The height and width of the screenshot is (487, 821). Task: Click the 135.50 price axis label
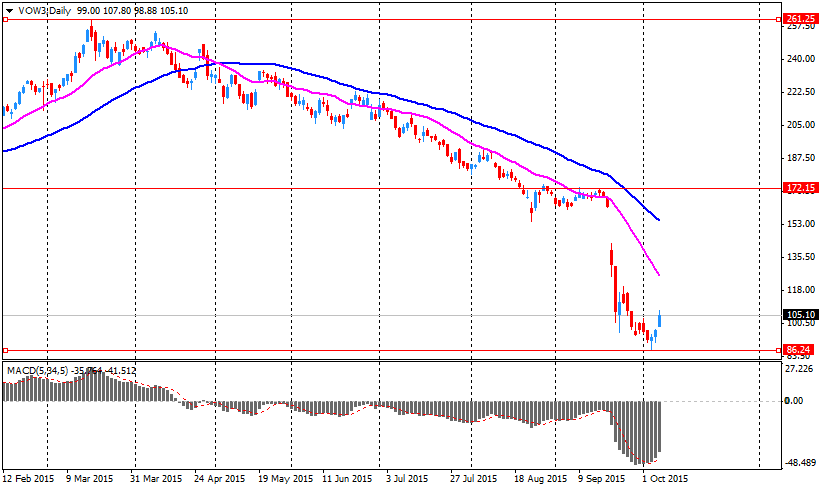pyautogui.click(x=801, y=257)
